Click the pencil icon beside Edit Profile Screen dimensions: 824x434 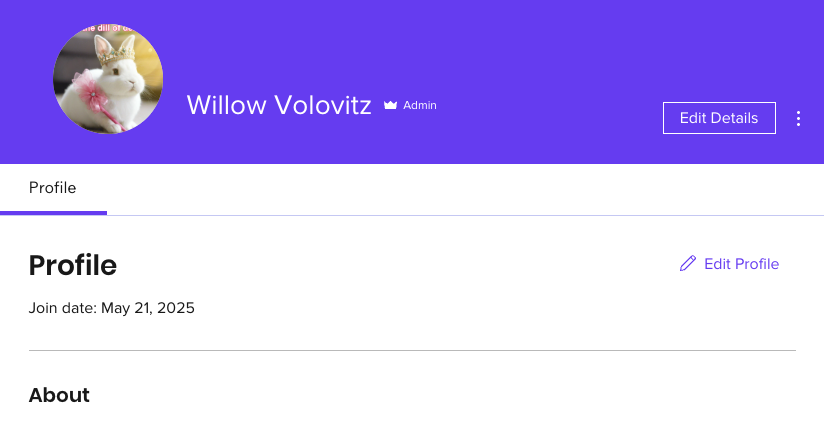[x=687, y=264]
